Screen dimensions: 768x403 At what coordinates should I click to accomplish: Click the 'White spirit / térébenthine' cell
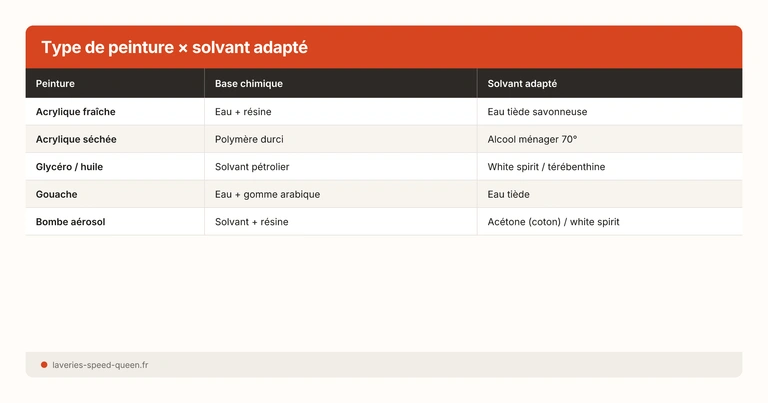(546, 167)
